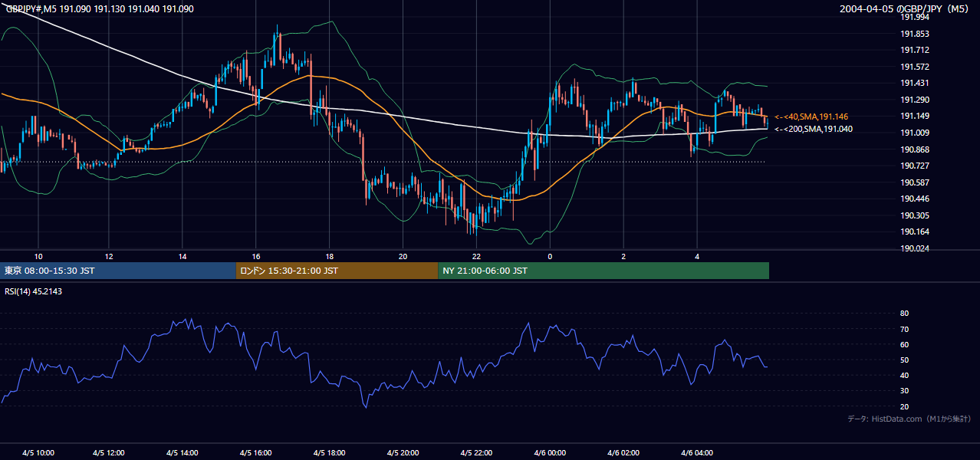This screenshot has height=460, width=980.
Task: Click the RSI 20 level label
Action: 905,406
